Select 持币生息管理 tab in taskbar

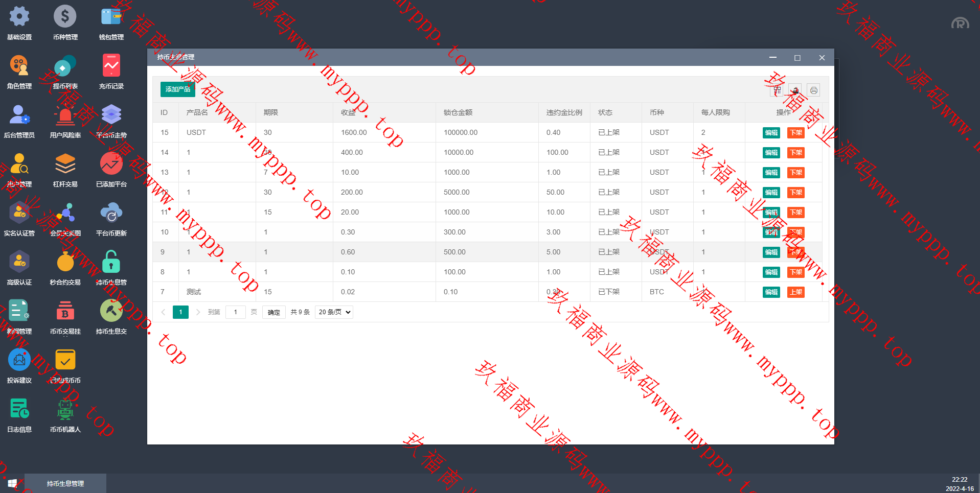coord(65,483)
